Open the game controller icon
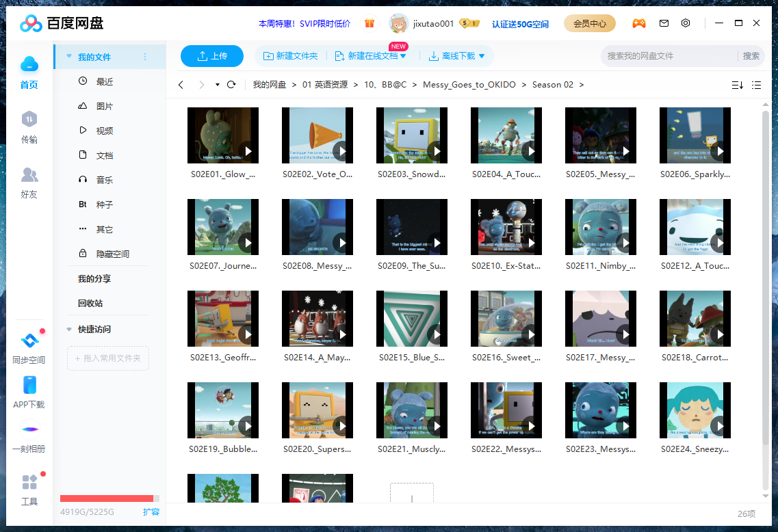The image size is (778, 532). point(639,23)
